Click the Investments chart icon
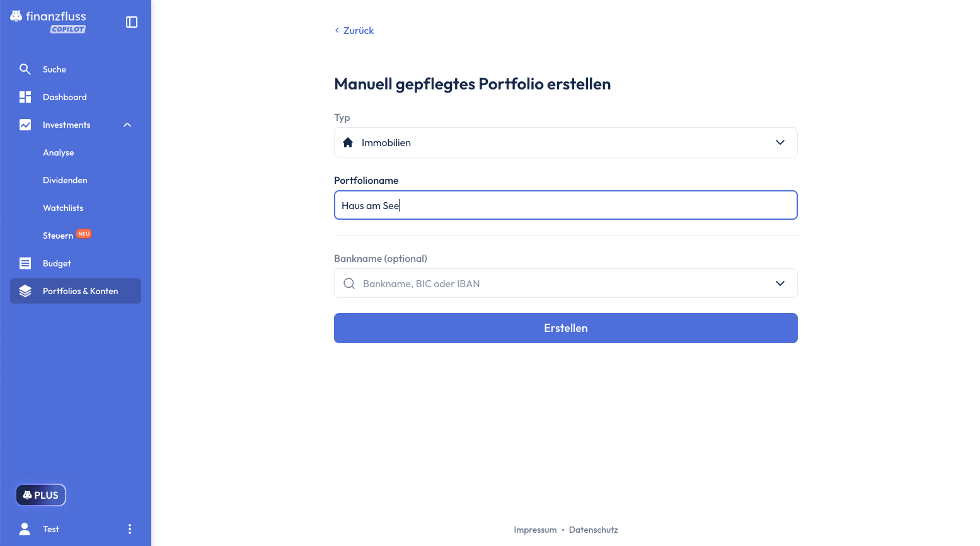Screen dimensions: 980x546 coord(25,125)
